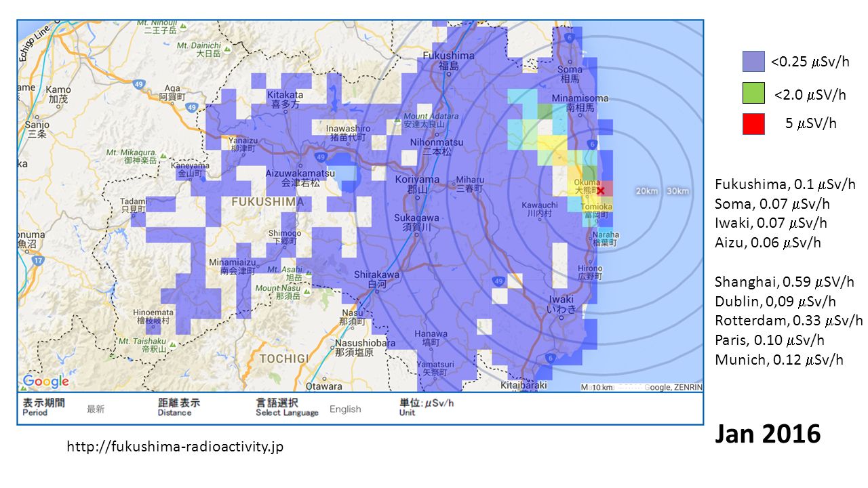
Task: Click the red X marker near Okuma
Action: pyautogui.click(x=601, y=190)
